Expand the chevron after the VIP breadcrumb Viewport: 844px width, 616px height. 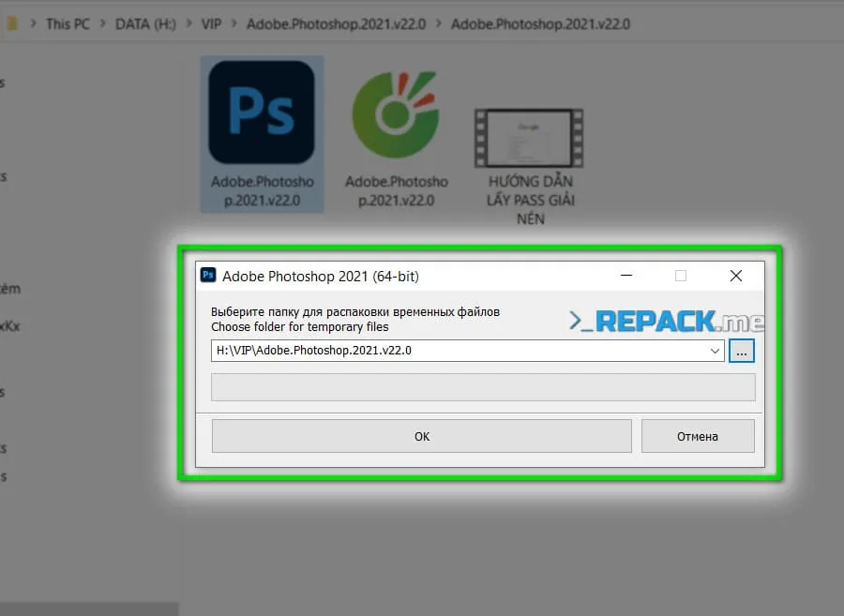click(234, 23)
